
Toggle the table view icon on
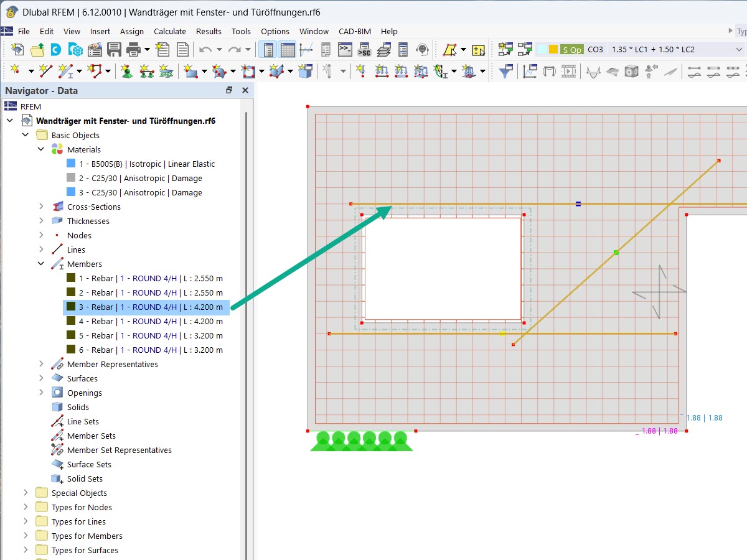[x=288, y=49]
